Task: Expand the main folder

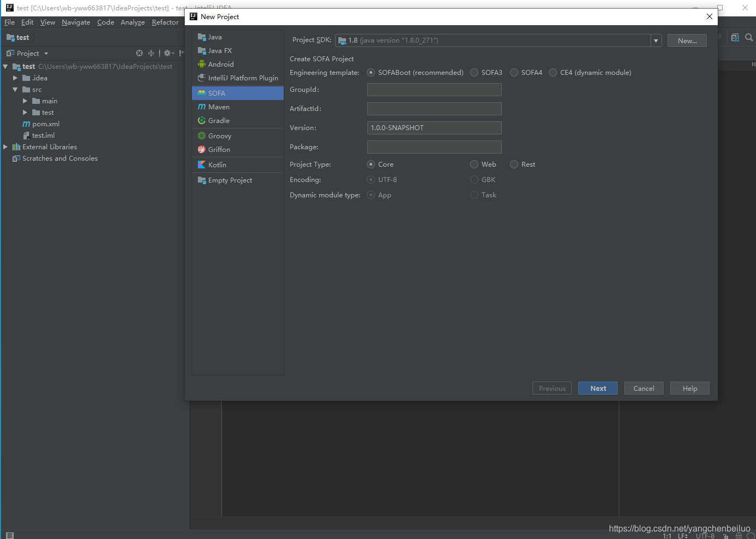Action: coord(25,101)
